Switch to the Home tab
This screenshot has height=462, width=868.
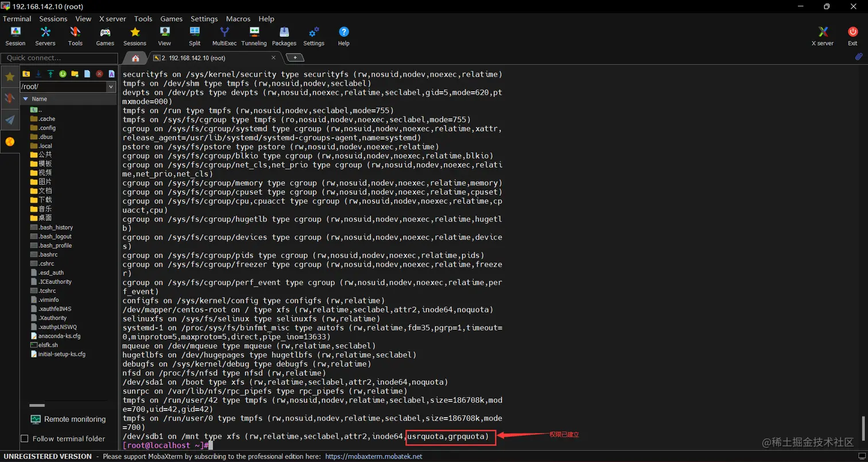pyautogui.click(x=135, y=58)
